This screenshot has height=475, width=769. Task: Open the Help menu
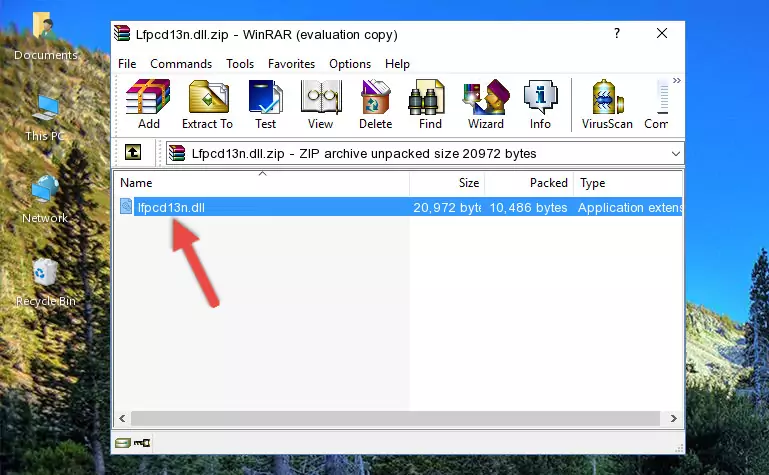397,64
